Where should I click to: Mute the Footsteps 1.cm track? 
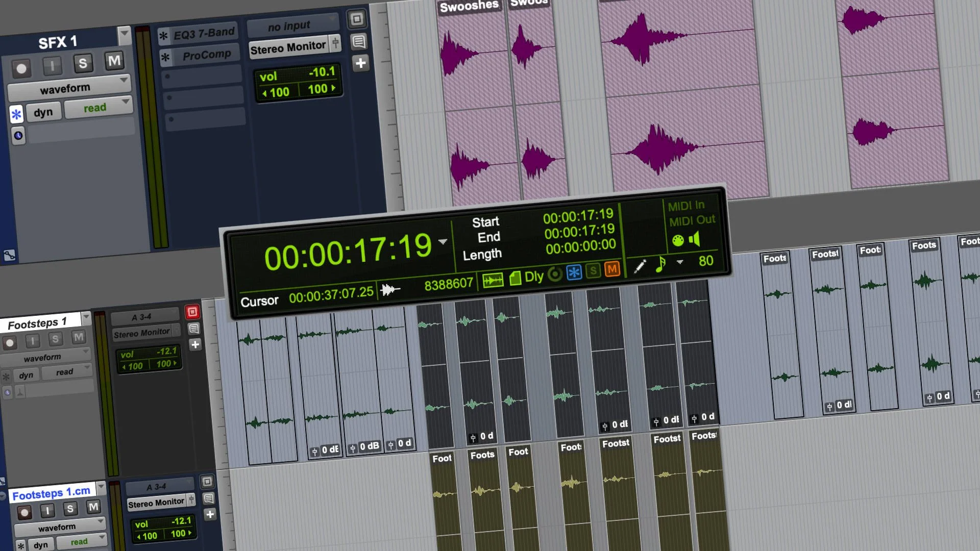point(93,507)
